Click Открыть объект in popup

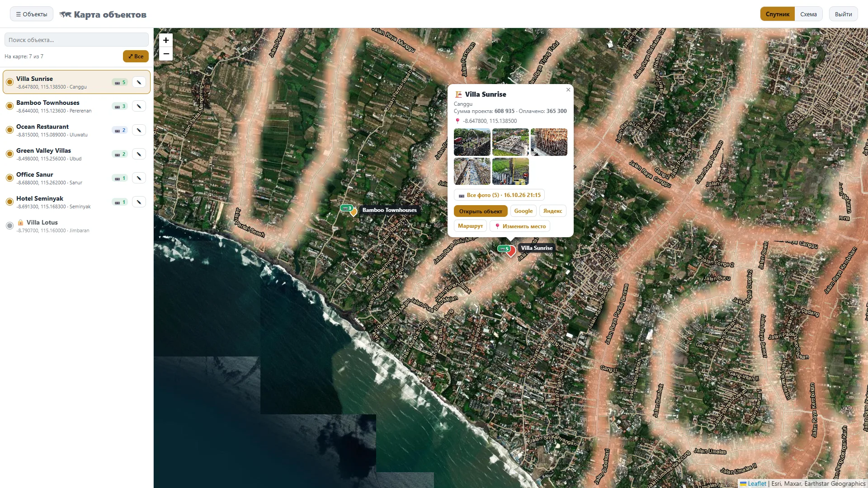tap(481, 211)
